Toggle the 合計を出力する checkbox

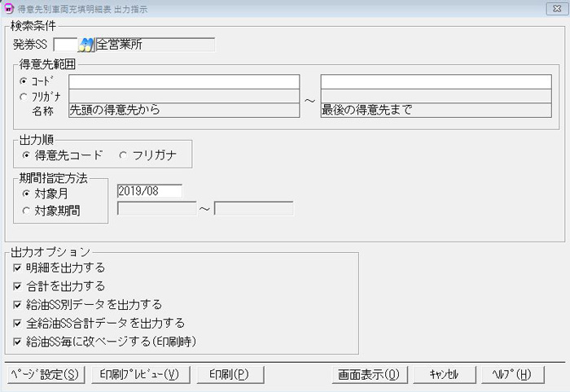click(18, 286)
